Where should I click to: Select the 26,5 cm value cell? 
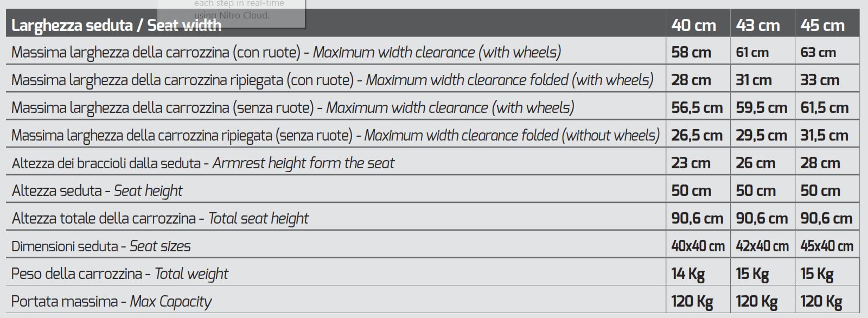click(x=697, y=136)
